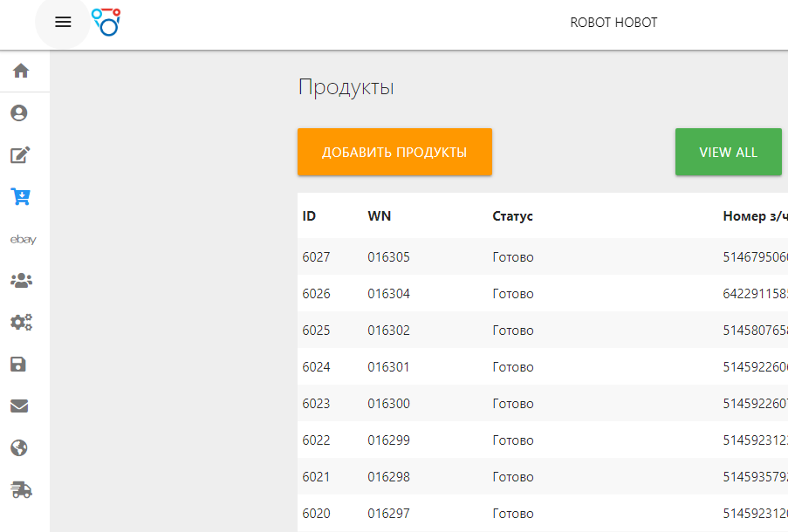Click the Статус column header
This screenshot has height=532, width=788.
point(512,215)
